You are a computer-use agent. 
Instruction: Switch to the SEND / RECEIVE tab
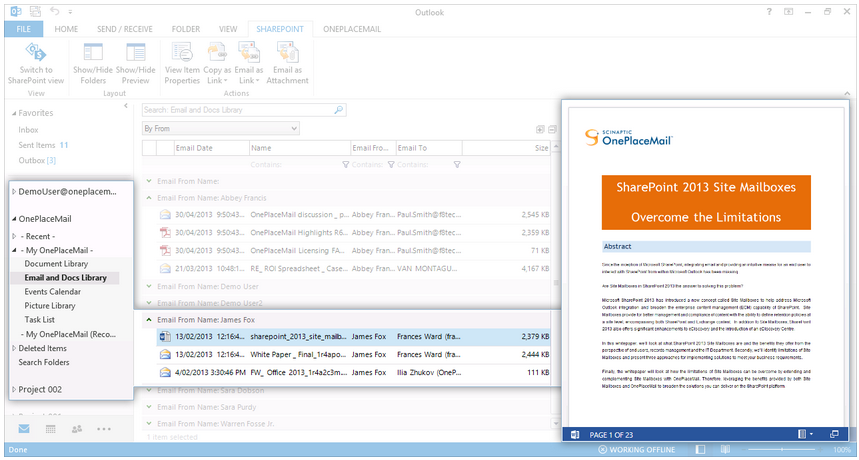(125, 29)
